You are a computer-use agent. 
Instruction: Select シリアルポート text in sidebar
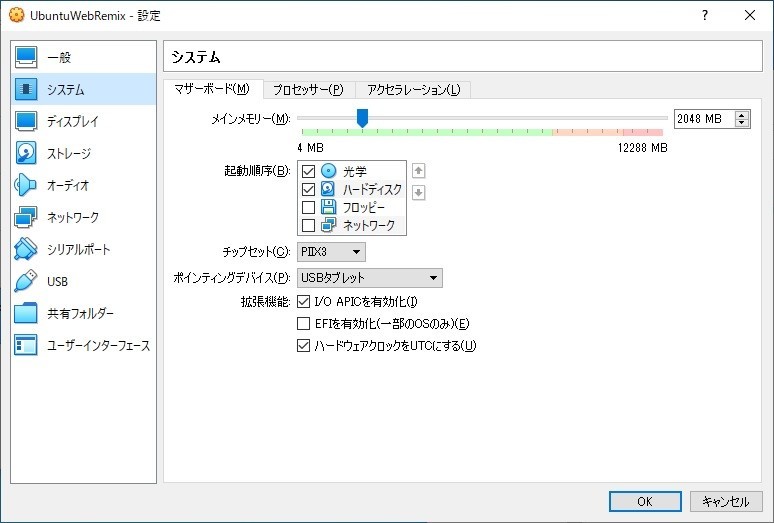coord(78,250)
